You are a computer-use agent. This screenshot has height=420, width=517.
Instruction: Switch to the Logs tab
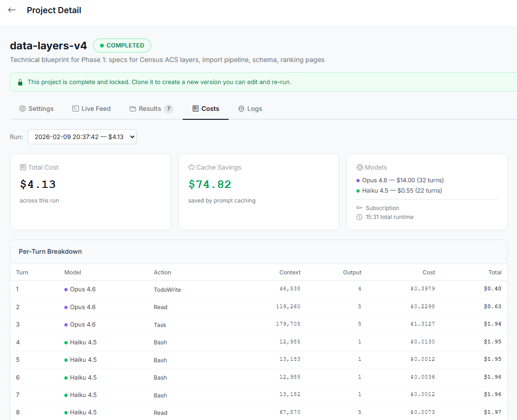[250, 109]
